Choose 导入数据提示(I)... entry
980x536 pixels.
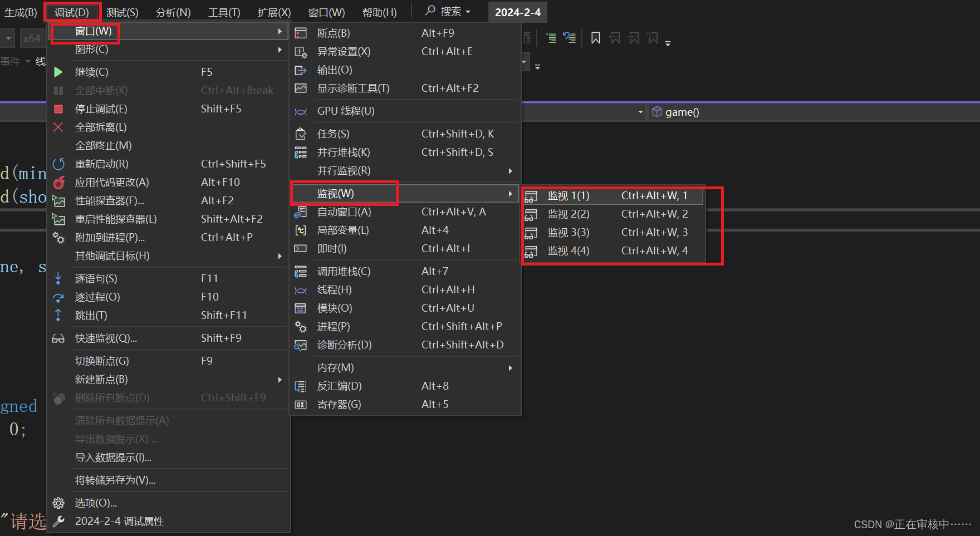click(168, 458)
